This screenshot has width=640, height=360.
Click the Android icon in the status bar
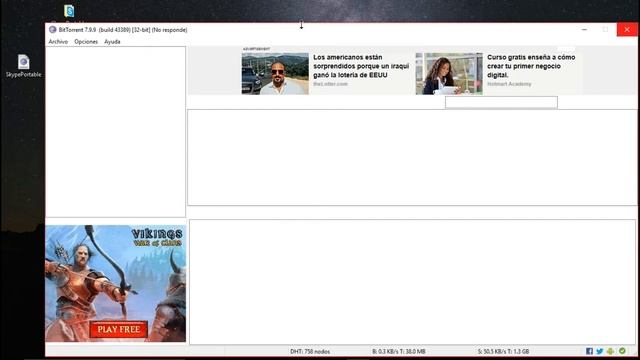point(610,351)
